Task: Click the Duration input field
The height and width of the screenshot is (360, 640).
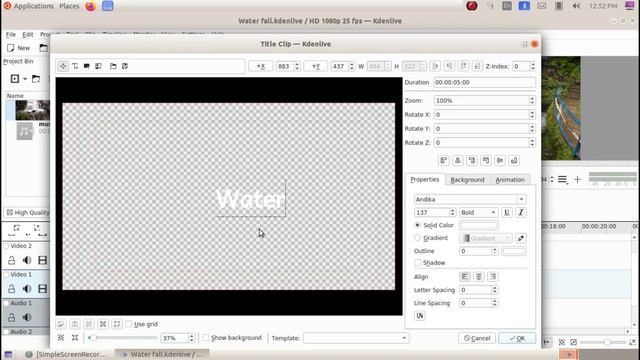Action: point(484,82)
